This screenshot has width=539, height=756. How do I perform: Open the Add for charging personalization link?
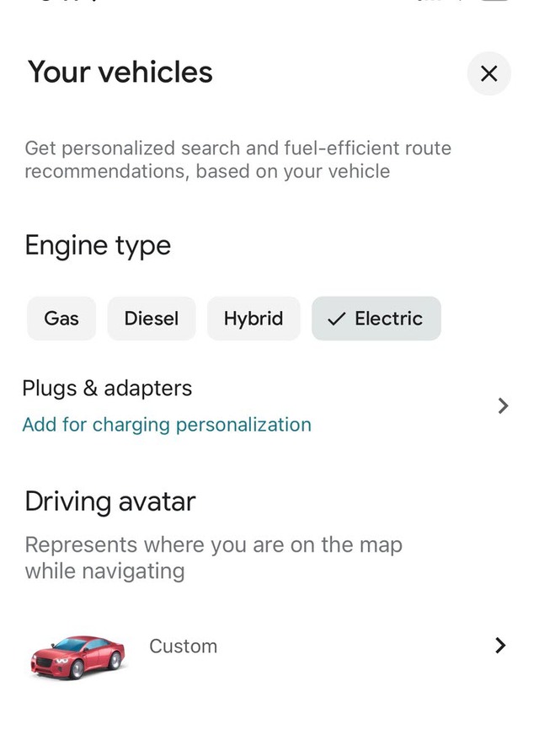tap(166, 425)
